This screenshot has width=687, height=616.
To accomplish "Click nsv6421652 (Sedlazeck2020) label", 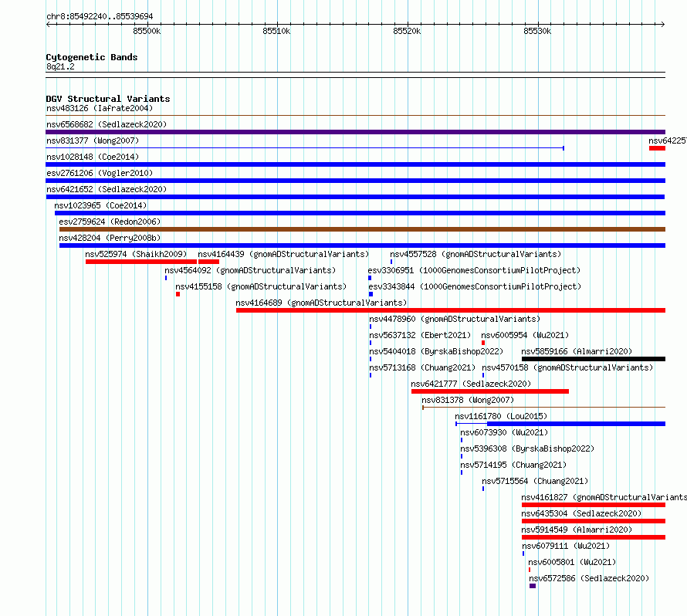I will [107, 189].
